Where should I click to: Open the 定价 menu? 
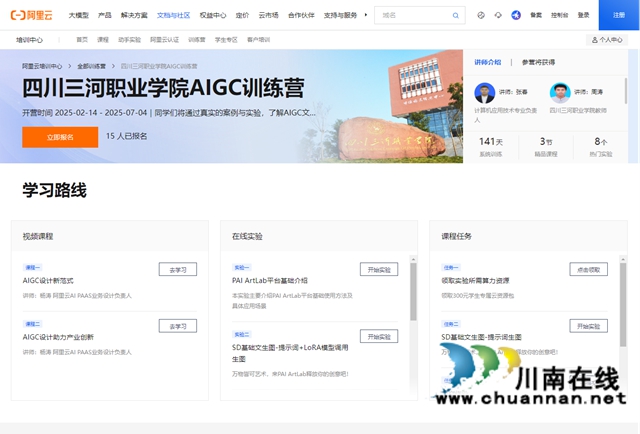(x=242, y=15)
